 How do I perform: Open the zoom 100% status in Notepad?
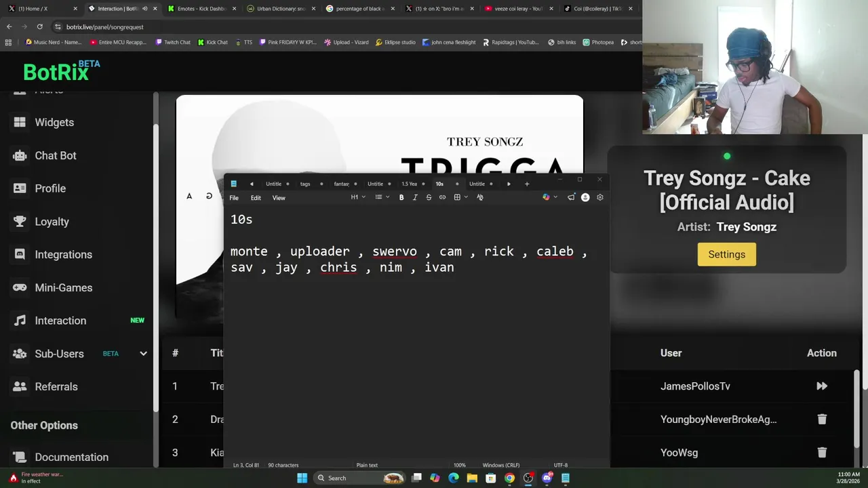click(460, 465)
